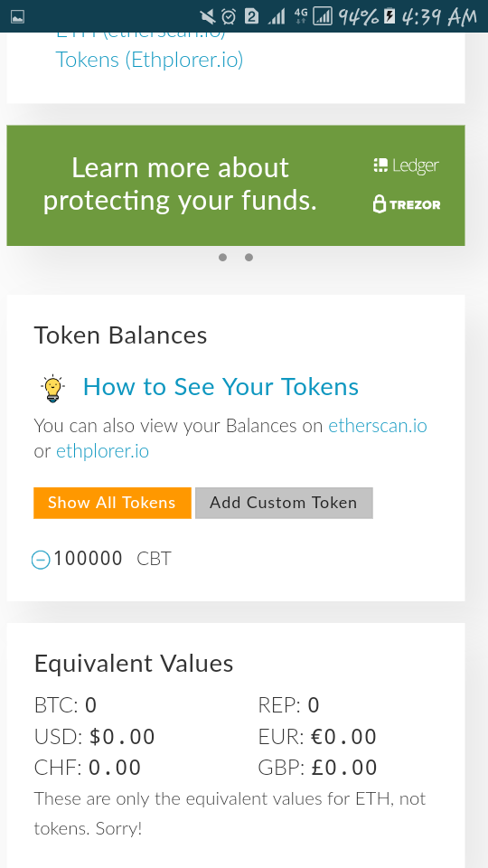
Task: Tap the Learn more about protecting funds banner
Action: click(x=236, y=185)
